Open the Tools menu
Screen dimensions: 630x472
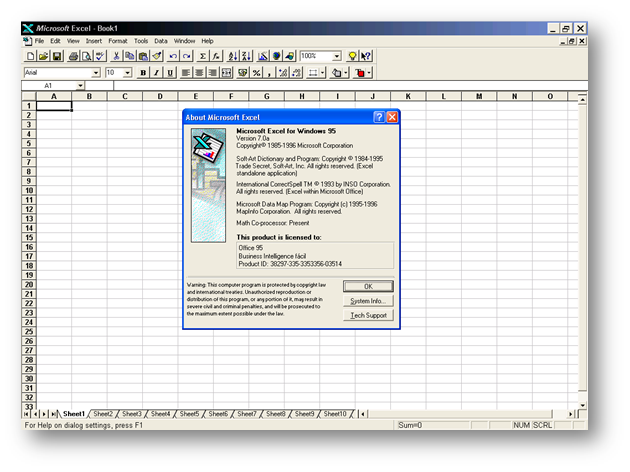coord(141,41)
